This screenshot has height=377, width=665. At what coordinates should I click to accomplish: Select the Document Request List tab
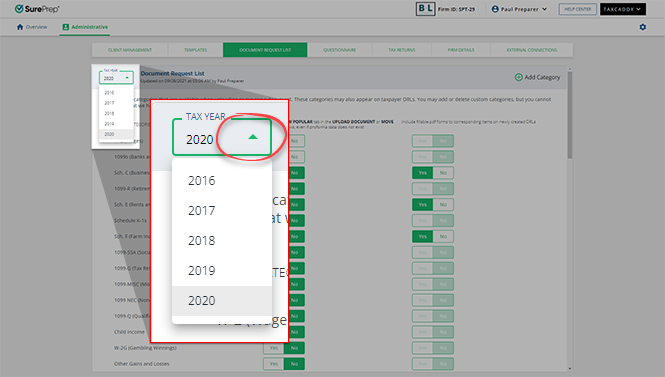coord(265,50)
